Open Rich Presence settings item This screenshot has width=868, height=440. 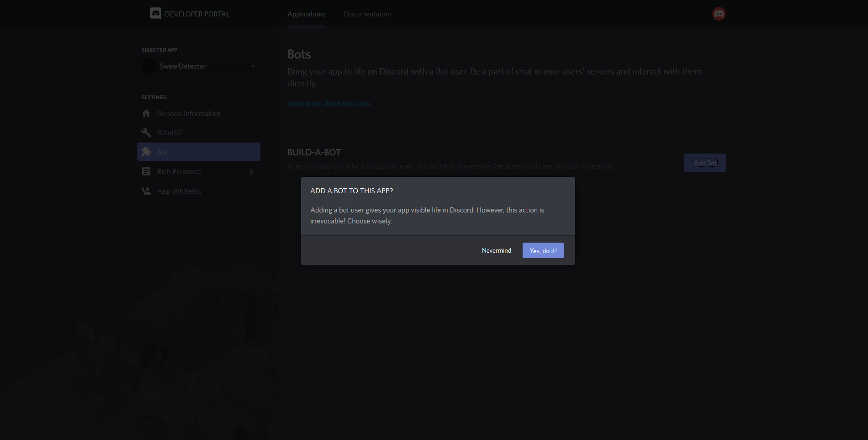point(199,171)
